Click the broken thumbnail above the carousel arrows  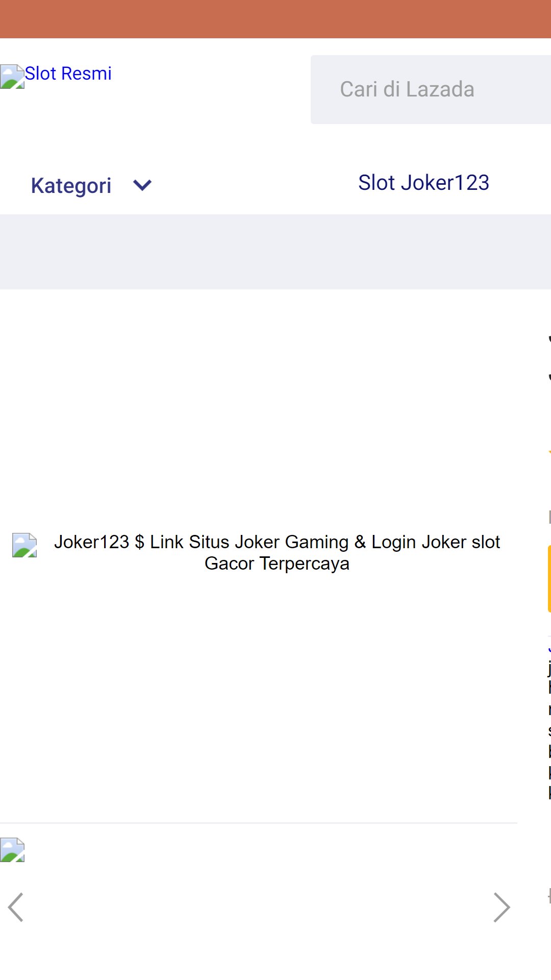click(x=12, y=850)
